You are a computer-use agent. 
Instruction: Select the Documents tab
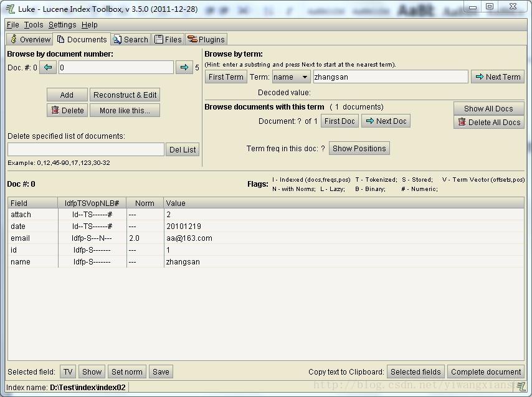click(x=82, y=39)
